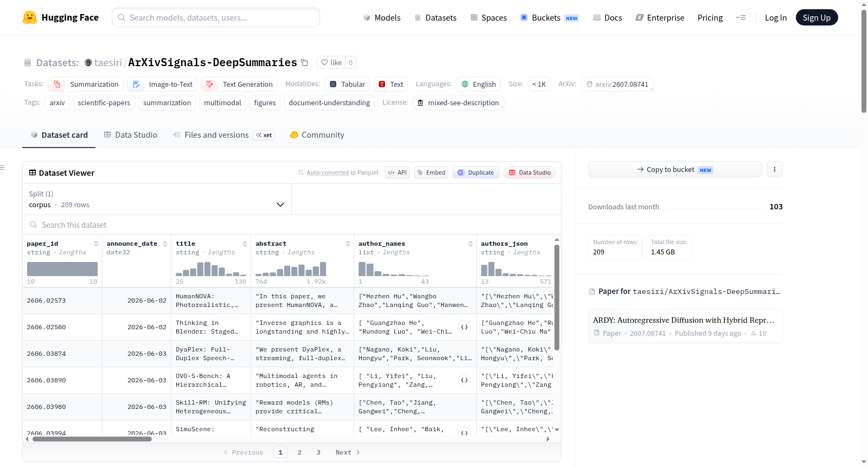This screenshot has width=868, height=467.
Task: Sort by author_names column arrows
Action: coord(470,244)
